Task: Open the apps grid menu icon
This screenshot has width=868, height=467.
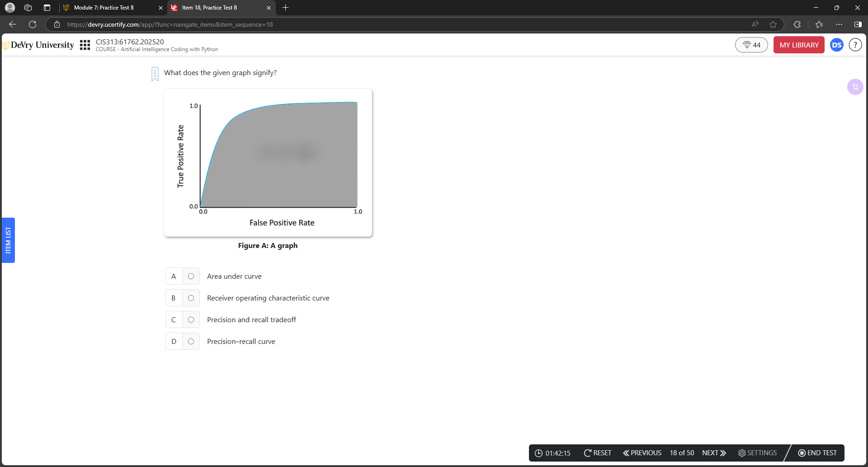Action: tap(85, 45)
